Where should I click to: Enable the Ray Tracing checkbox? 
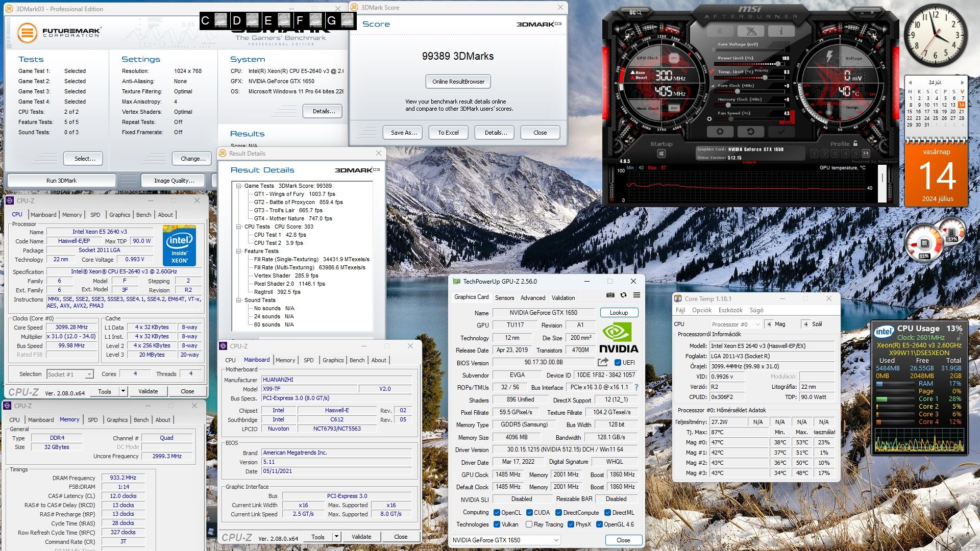(x=529, y=524)
